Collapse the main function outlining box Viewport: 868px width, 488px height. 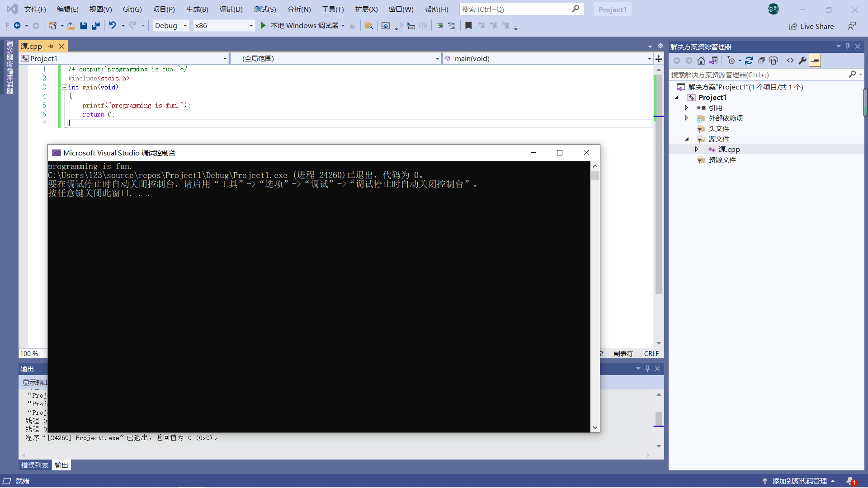tap(65, 87)
